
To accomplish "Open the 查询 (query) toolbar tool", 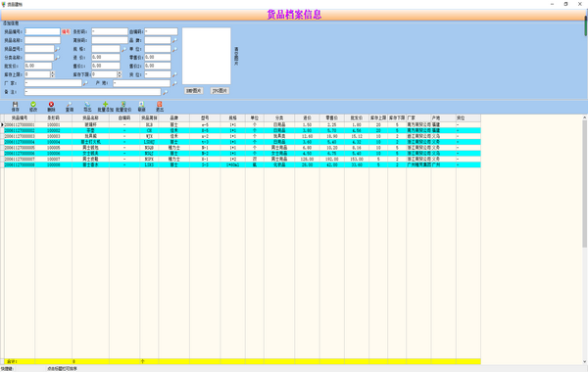I will point(70,107).
